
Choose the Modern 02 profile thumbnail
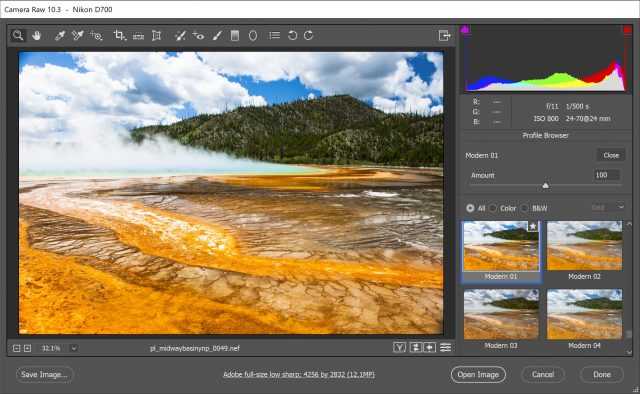coord(584,246)
